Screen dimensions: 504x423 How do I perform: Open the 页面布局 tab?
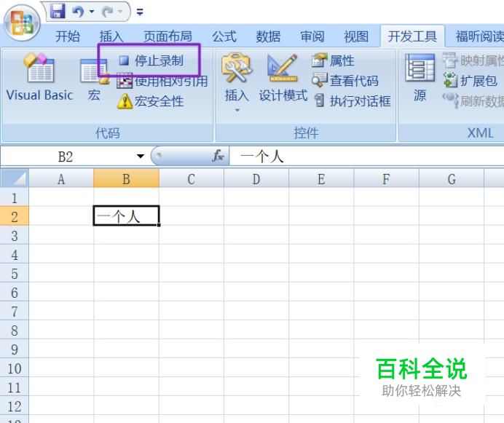pos(168,36)
